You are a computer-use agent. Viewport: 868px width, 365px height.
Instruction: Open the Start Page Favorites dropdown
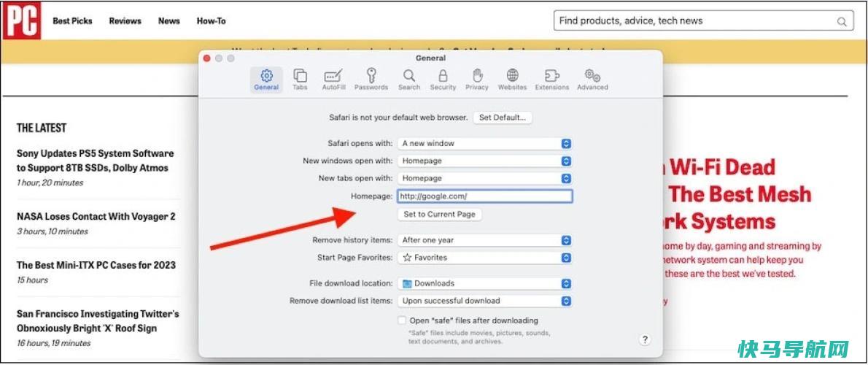coord(484,258)
